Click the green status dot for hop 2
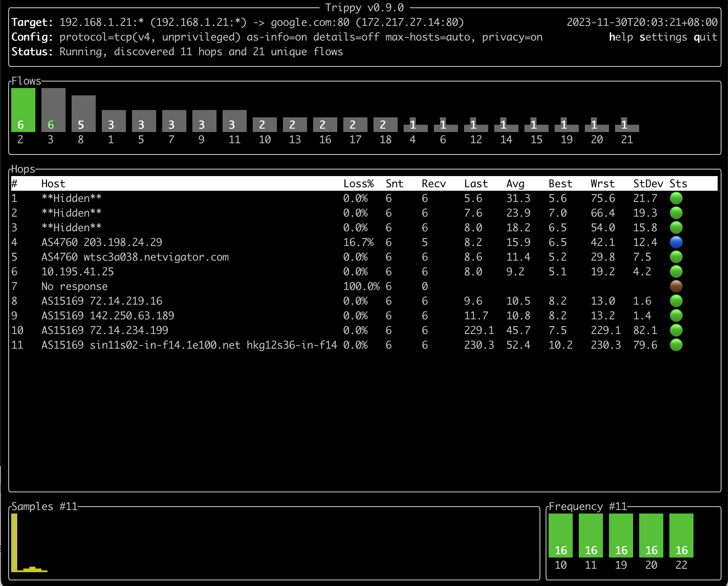Viewport: 728px width, 586px height. [x=676, y=213]
